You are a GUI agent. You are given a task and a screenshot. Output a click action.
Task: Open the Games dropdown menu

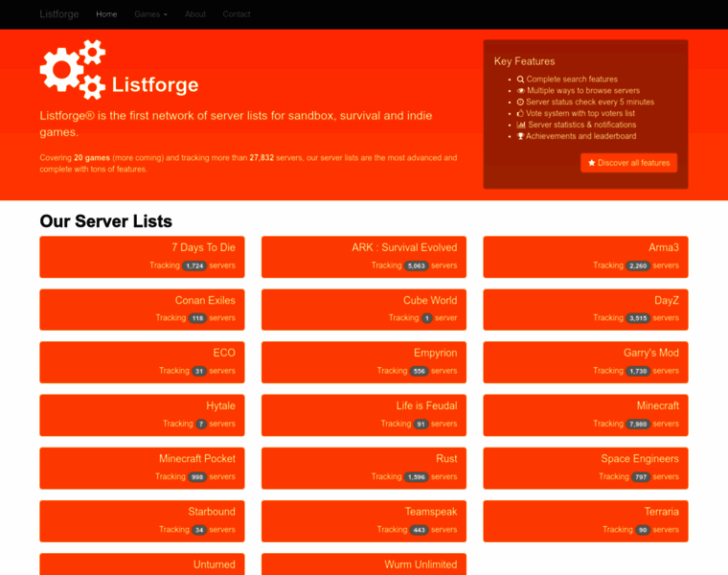151,14
